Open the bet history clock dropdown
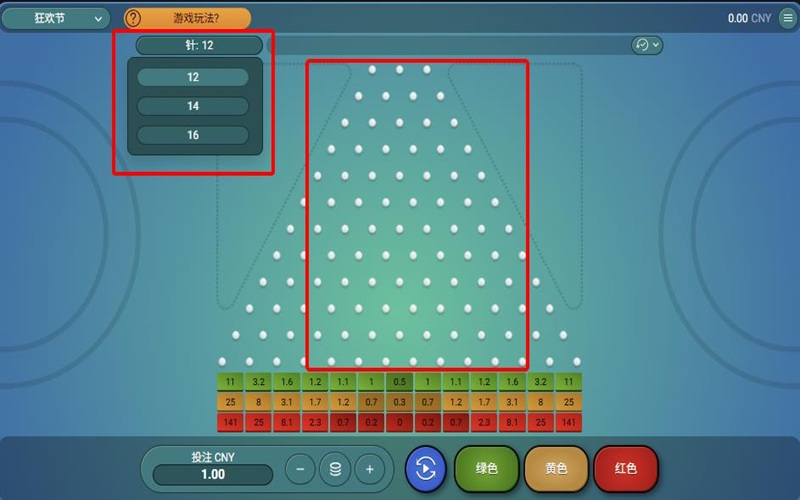The image size is (800, 500). (647, 45)
